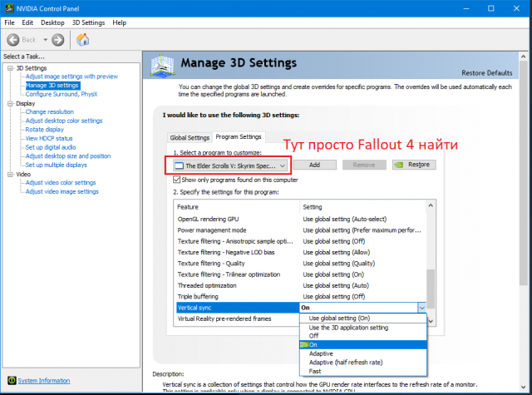Click the Skyrim program icon in selector
The width and height of the screenshot is (532, 395).
[x=178, y=165]
